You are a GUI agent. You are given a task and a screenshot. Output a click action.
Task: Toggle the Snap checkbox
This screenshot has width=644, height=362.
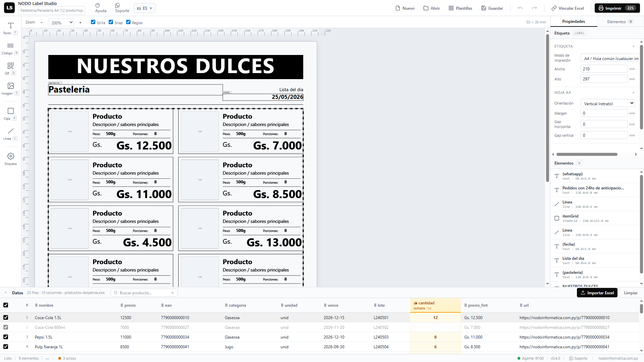tap(111, 22)
